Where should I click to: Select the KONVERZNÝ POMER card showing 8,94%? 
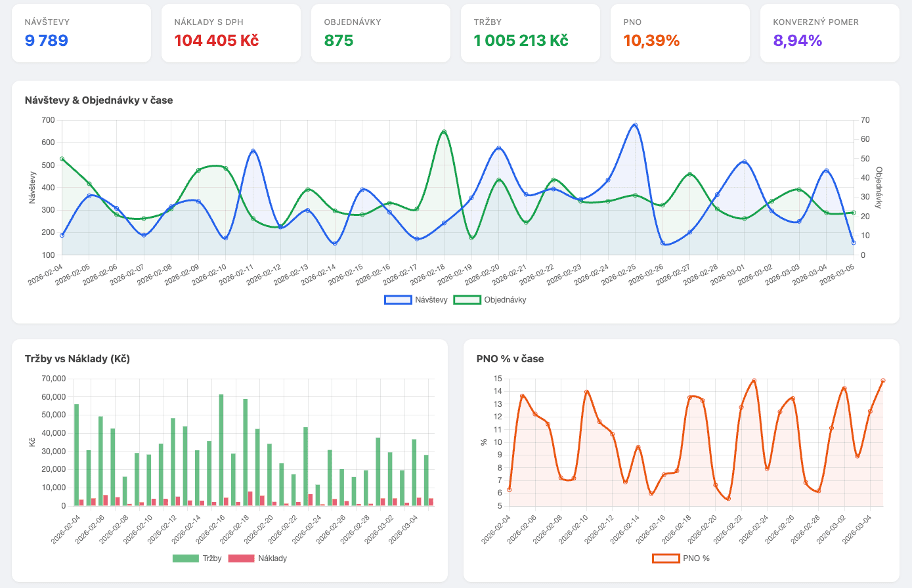(829, 33)
